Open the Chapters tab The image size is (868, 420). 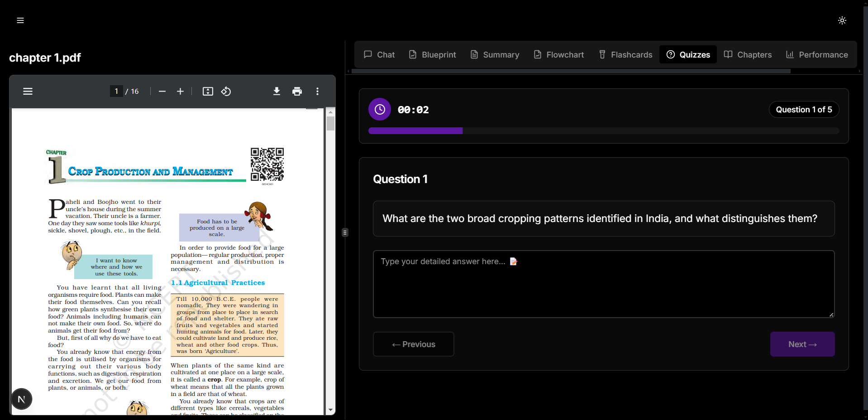point(748,55)
